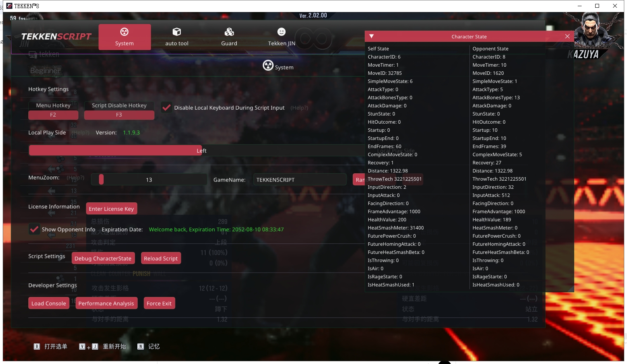Click the B key open menu hint
Screen dimensions: 627x364
50,346
